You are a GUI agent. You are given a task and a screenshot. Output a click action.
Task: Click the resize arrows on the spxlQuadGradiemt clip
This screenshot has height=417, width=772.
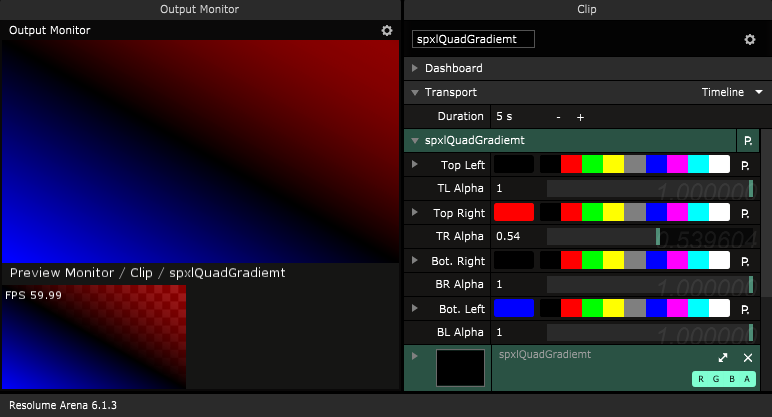pyautogui.click(x=723, y=358)
